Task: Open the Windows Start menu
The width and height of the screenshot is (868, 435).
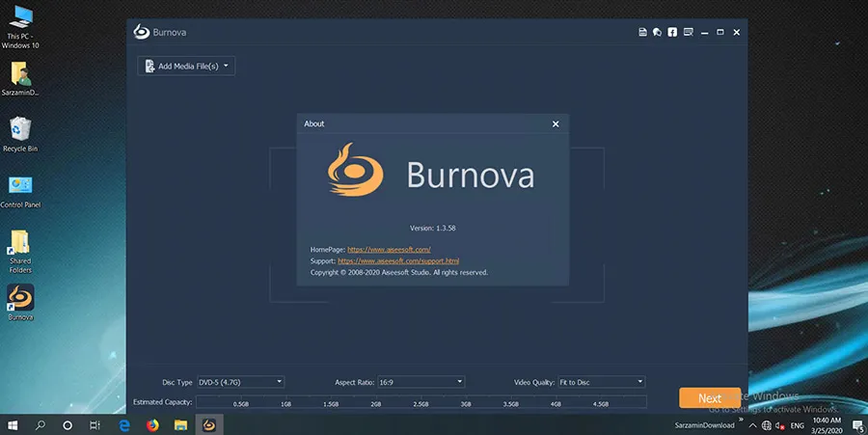Action: coord(13,425)
